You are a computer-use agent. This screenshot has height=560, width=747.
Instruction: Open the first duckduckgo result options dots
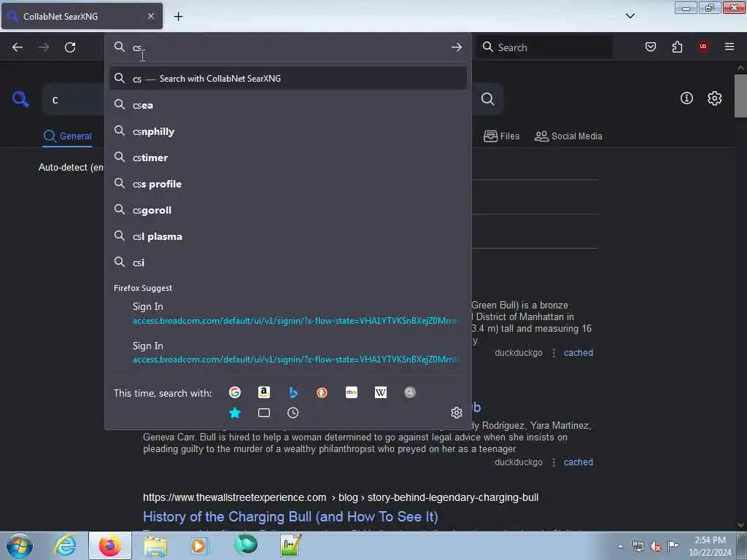(553, 353)
